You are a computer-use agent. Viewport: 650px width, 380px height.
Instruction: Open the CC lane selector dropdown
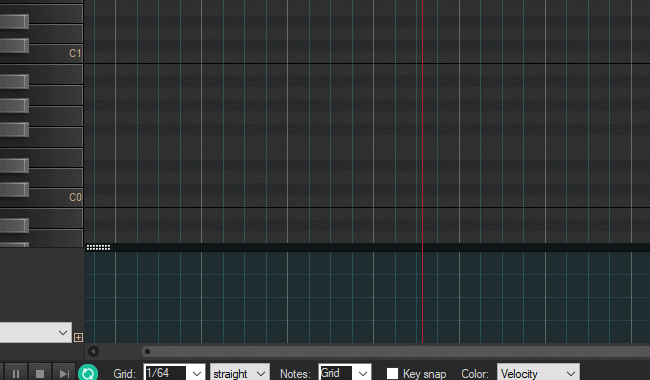pyautogui.click(x=35, y=332)
